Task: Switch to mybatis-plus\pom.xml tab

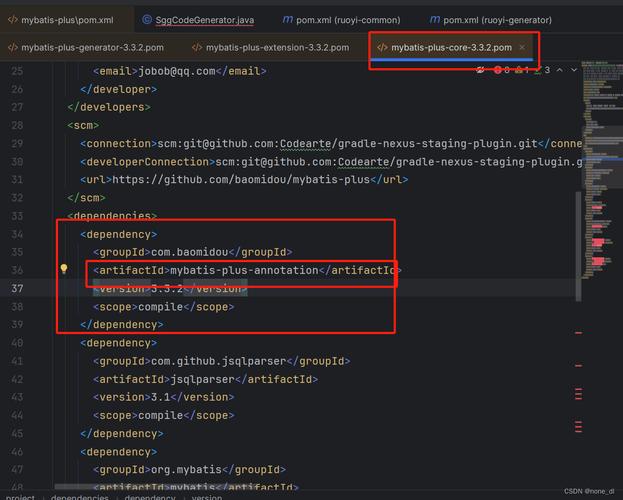Action: tap(61, 20)
